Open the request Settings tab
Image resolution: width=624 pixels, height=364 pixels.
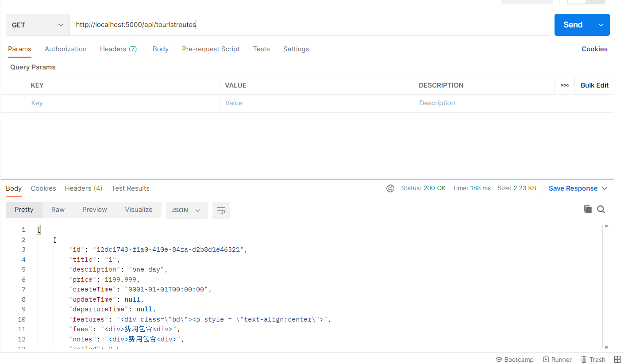coord(296,49)
